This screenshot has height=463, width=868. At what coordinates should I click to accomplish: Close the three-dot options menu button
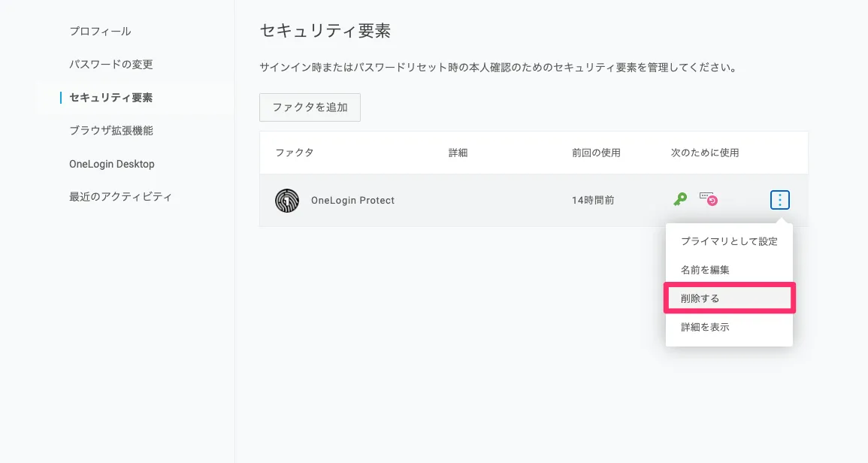780,200
